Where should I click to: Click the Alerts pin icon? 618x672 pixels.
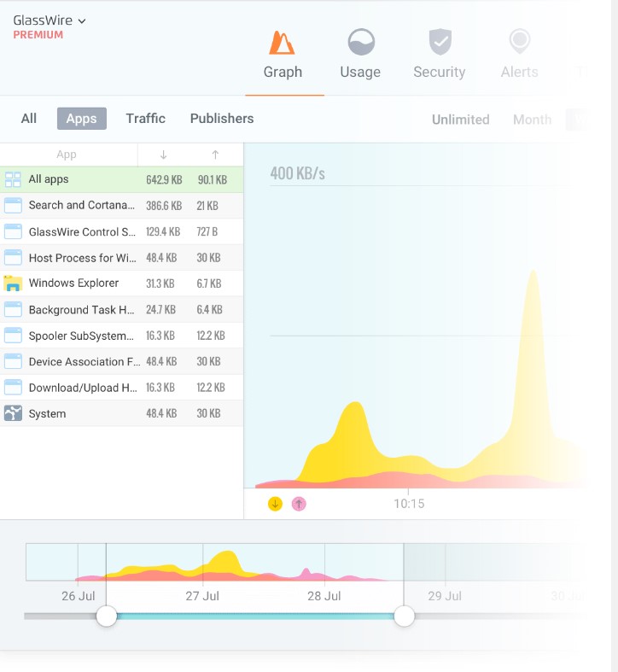tap(520, 41)
